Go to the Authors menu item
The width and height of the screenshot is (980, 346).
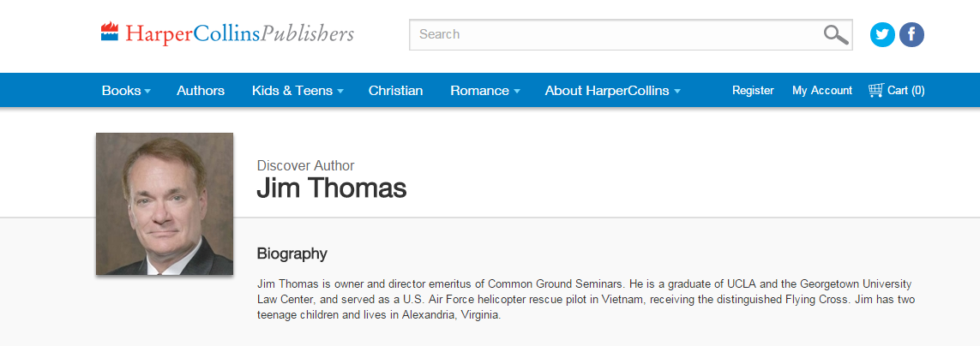(201, 90)
